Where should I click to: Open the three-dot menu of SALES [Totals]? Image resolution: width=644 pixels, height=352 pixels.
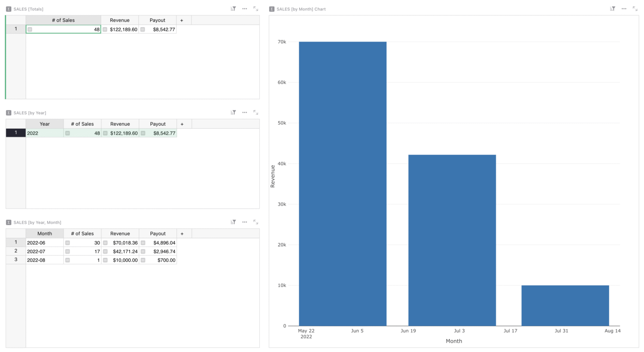(x=245, y=9)
